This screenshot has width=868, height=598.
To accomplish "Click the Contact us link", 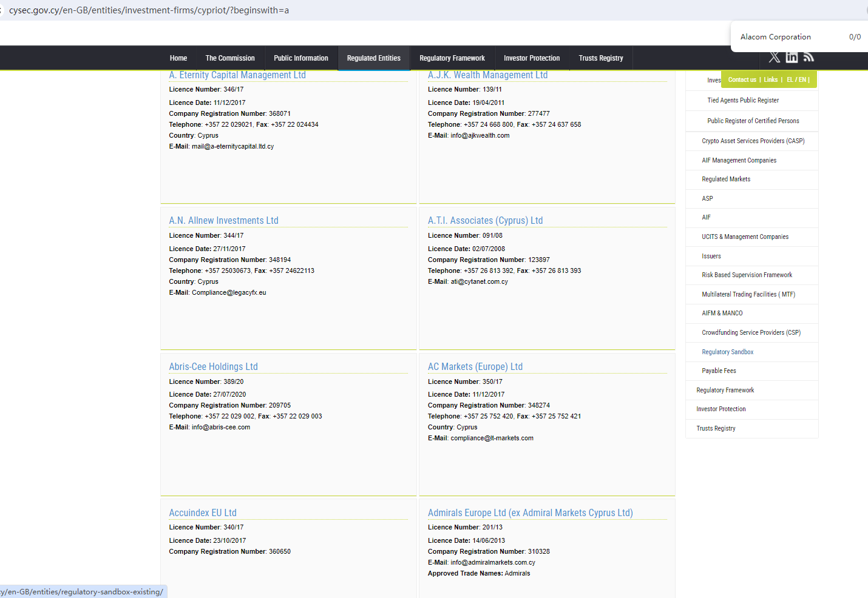I will tap(742, 79).
